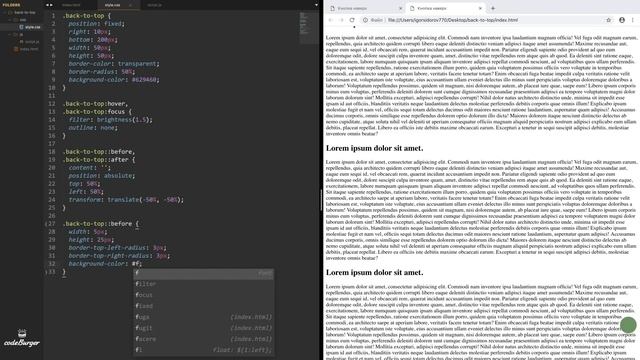
Task: Place cursor on '.back-to-top {' line 1
Action: tap(87, 16)
